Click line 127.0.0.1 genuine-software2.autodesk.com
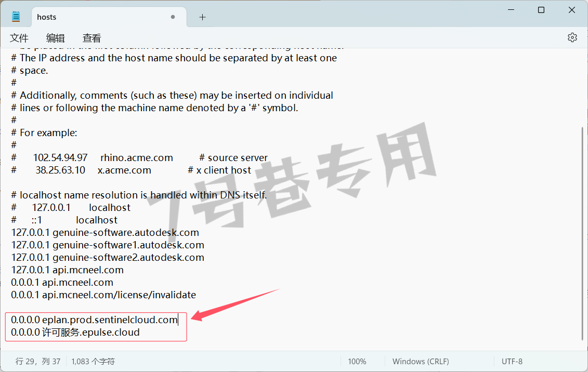Image resolution: width=588 pixels, height=372 pixels. click(108, 257)
